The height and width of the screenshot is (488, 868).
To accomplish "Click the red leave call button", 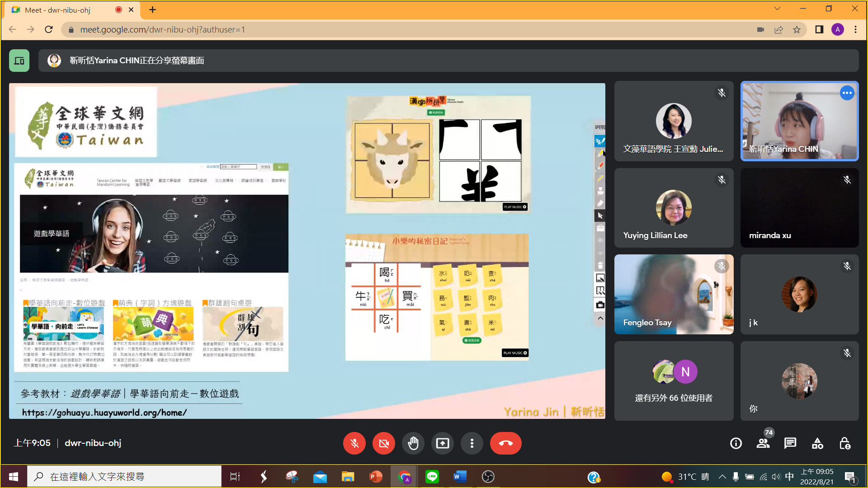I will [505, 443].
